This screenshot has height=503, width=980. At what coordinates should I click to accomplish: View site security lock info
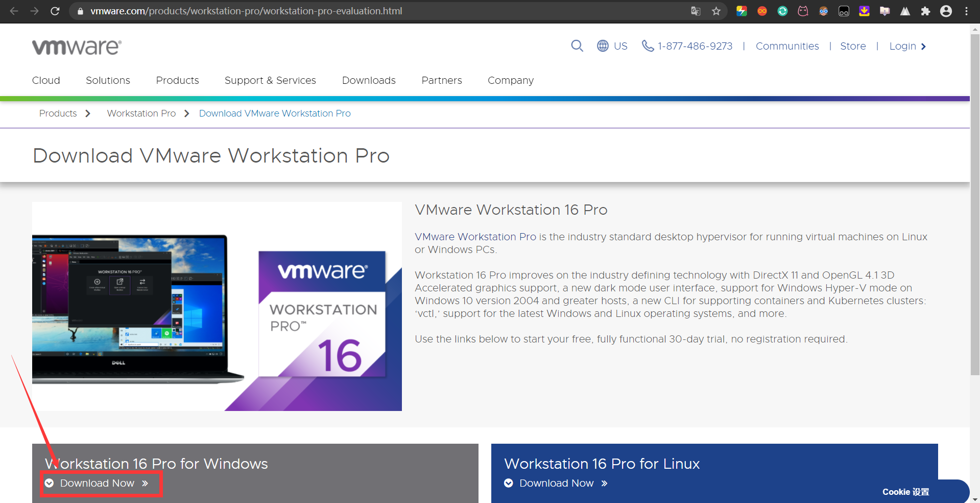point(80,11)
